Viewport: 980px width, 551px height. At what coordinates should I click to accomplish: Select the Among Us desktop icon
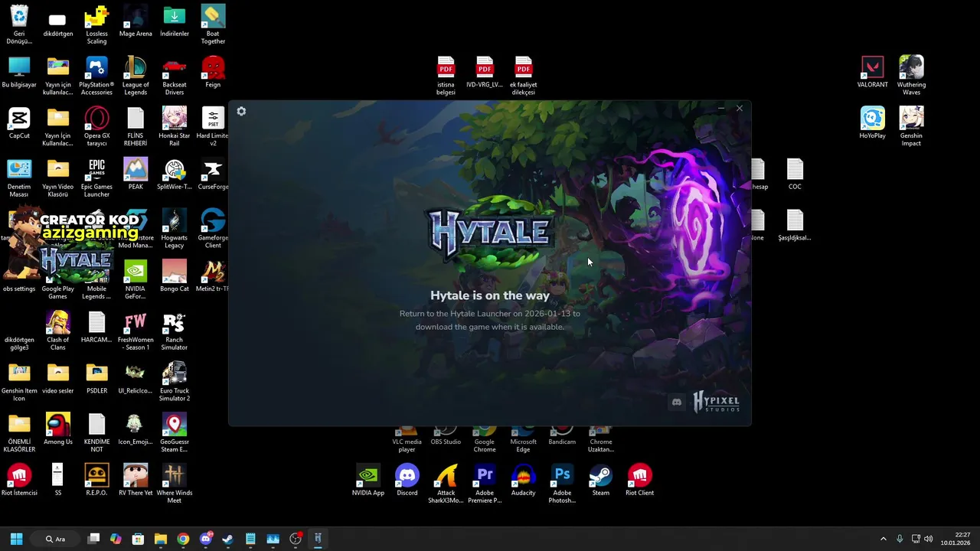pyautogui.click(x=57, y=429)
